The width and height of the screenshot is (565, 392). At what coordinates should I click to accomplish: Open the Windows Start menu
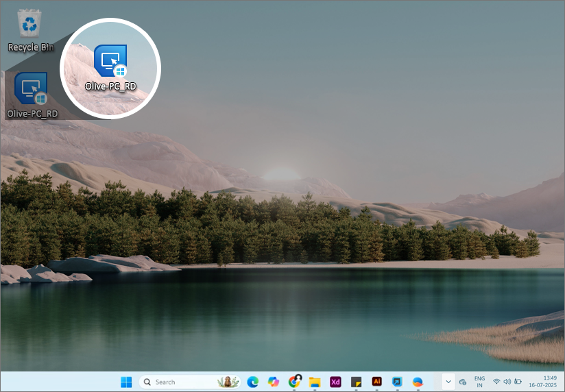[x=127, y=382]
